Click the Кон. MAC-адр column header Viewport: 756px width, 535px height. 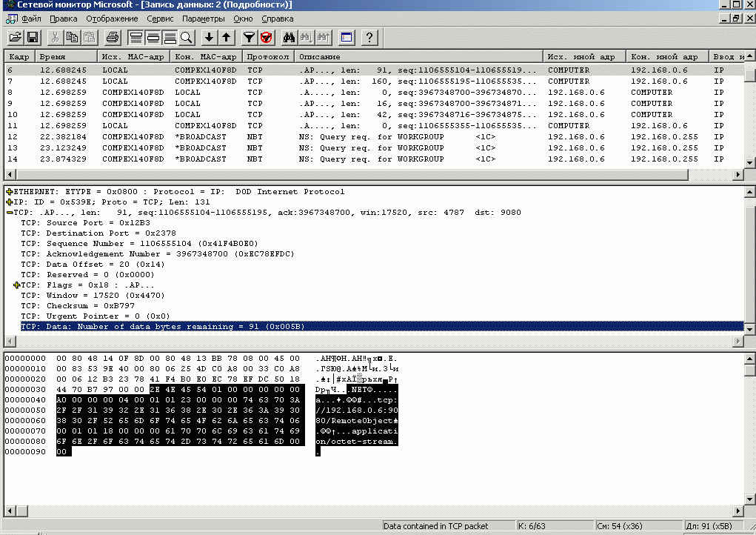(x=207, y=56)
